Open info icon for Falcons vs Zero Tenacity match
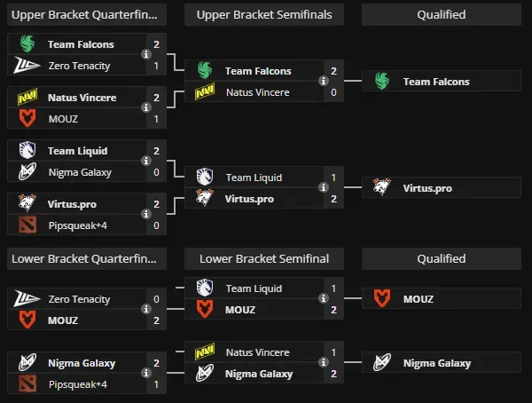 click(x=146, y=54)
